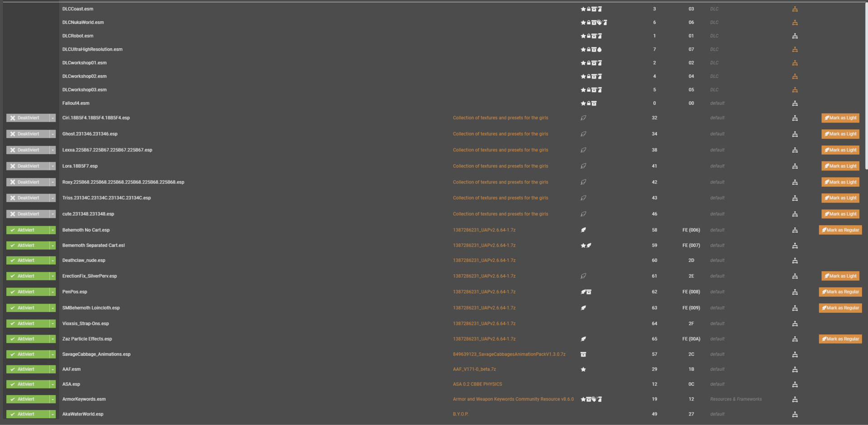Image resolution: width=868 pixels, height=425 pixels.
Task: Click dependency icon for Ghost.231346 plugin
Action: [795, 135]
